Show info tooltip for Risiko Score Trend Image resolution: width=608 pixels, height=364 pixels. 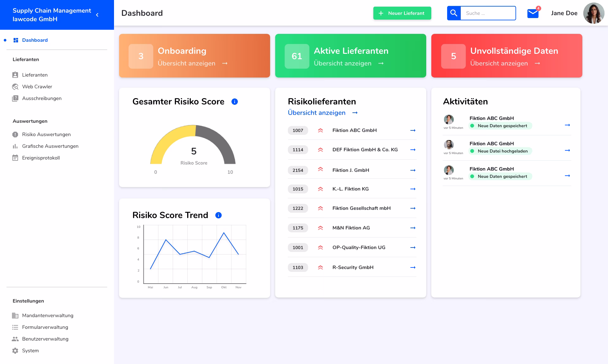[x=218, y=215]
